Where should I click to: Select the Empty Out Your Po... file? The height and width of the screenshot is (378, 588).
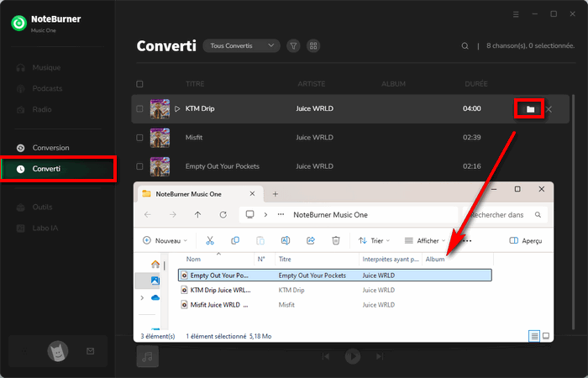click(x=334, y=276)
